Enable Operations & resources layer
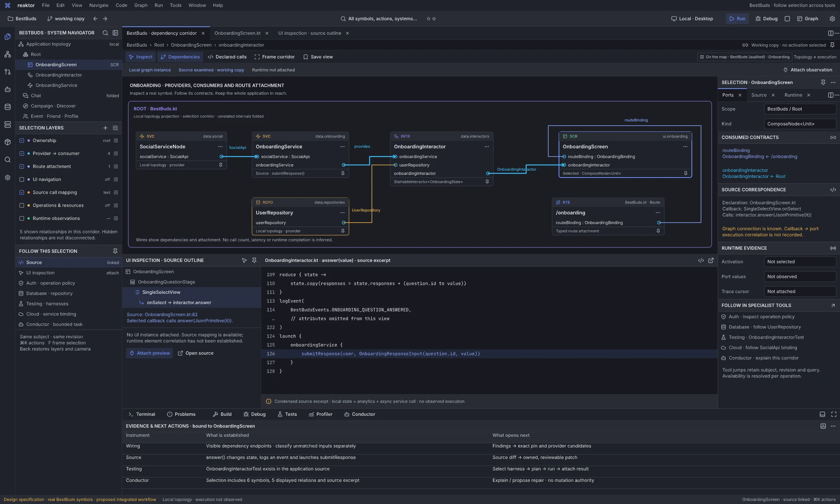 22,205
